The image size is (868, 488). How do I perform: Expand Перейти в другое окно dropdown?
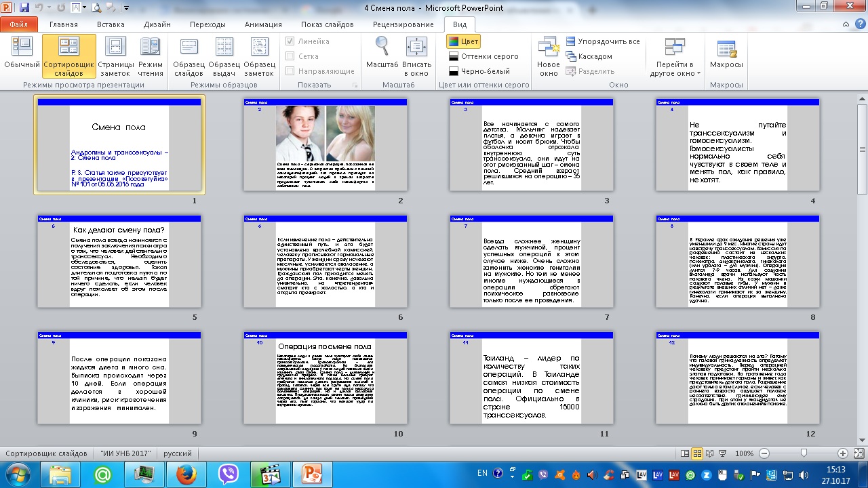pyautogui.click(x=674, y=56)
